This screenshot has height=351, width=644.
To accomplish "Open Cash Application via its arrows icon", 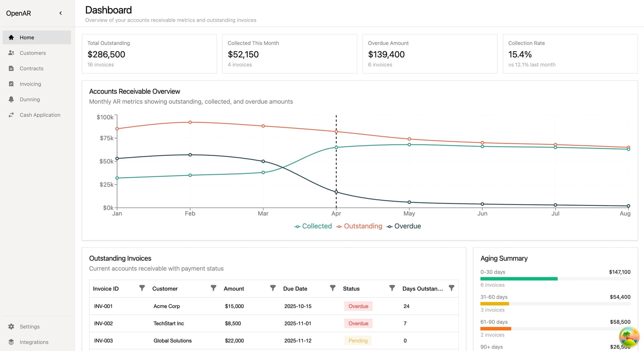I will point(11,115).
